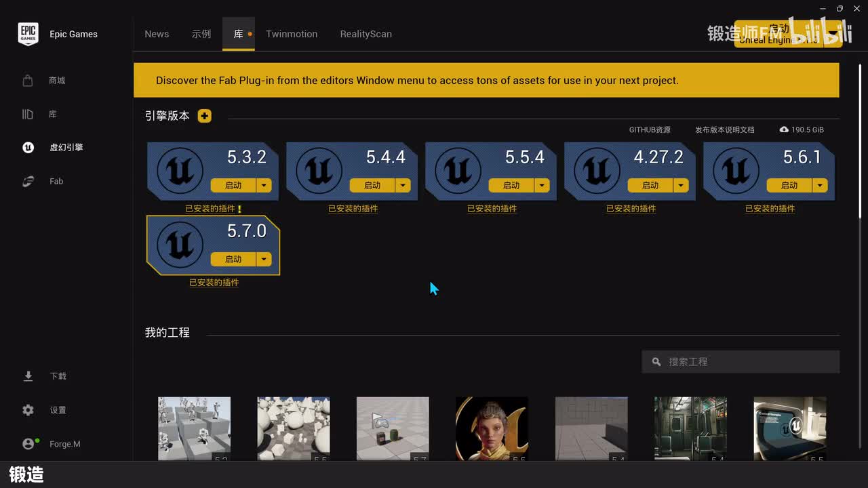Open the empty gray room project thumbnail
868x488 pixels.
(x=591, y=429)
